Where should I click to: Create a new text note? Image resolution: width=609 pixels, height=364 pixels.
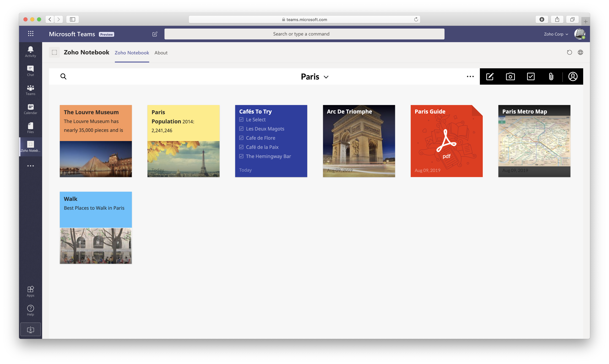tap(490, 76)
